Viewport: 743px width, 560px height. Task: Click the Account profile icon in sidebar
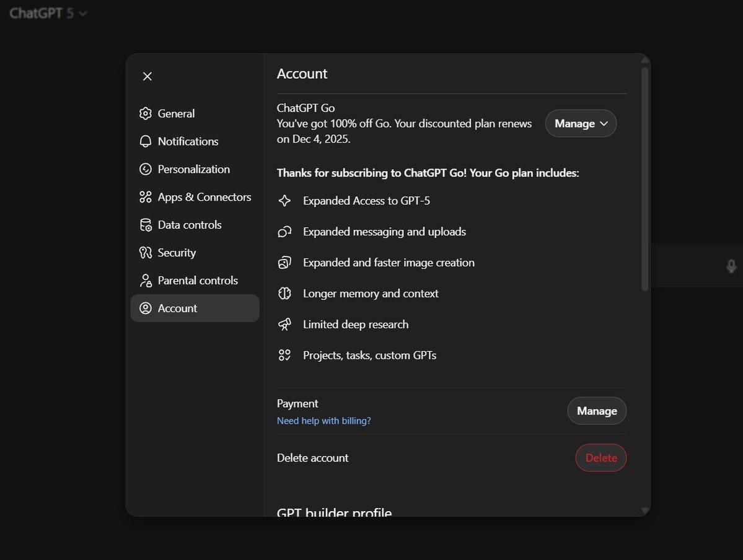[x=145, y=308]
